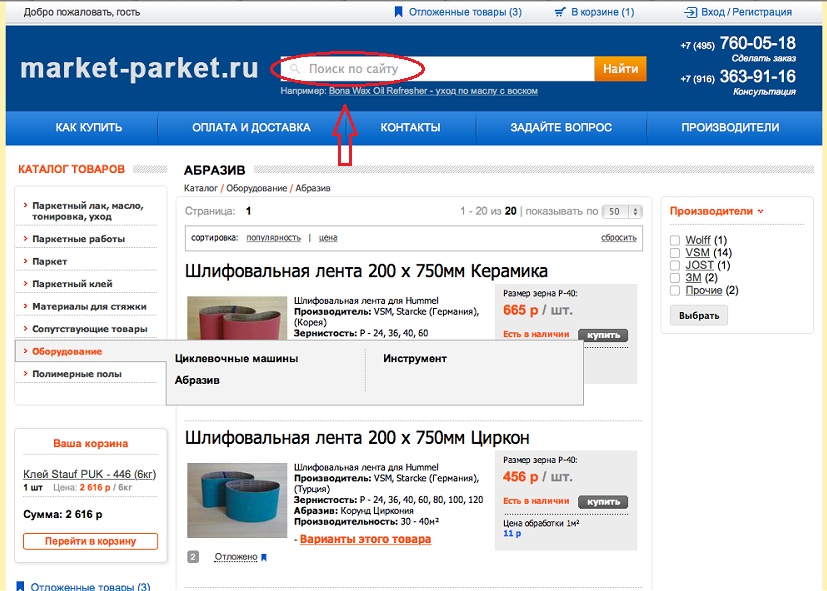Open the items-per-page dropdown showing 50
827x591 pixels.
(622, 211)
